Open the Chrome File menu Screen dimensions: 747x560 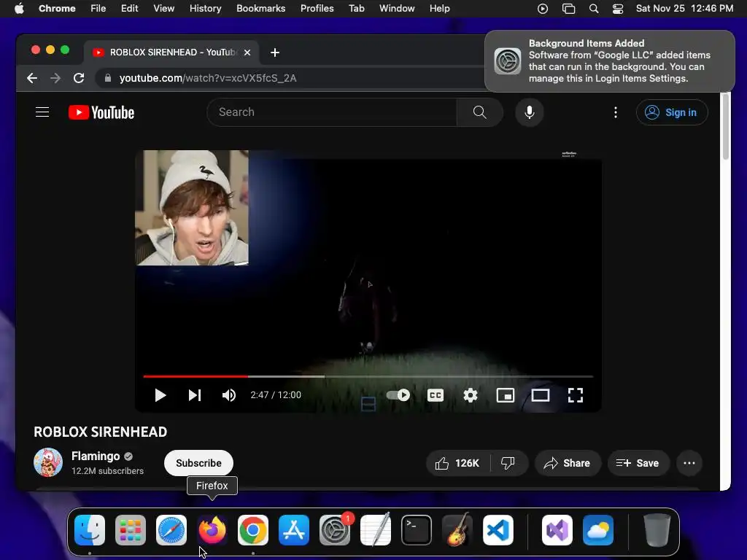click(x=98, y=9)
